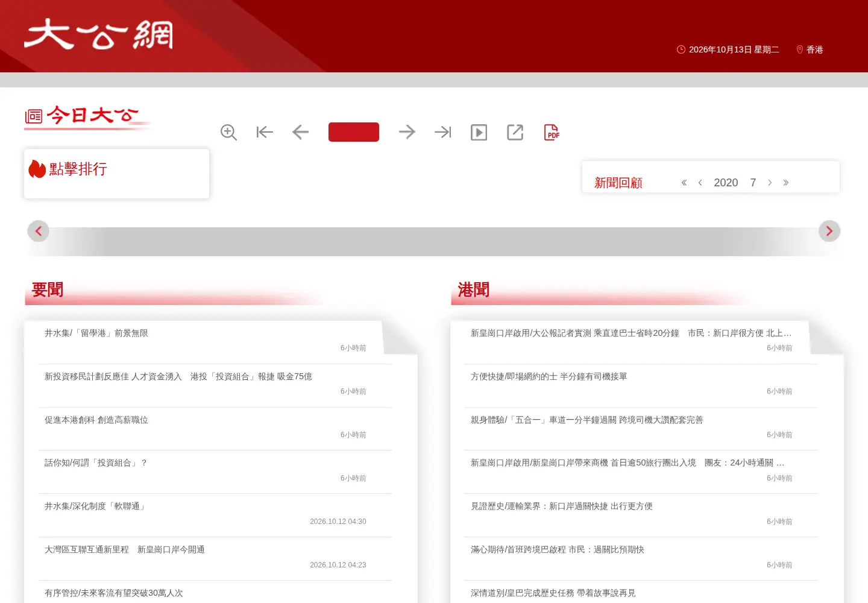Download the PDF icon
The width and height of the screenshot is (868, 603).
pos(552,132)
